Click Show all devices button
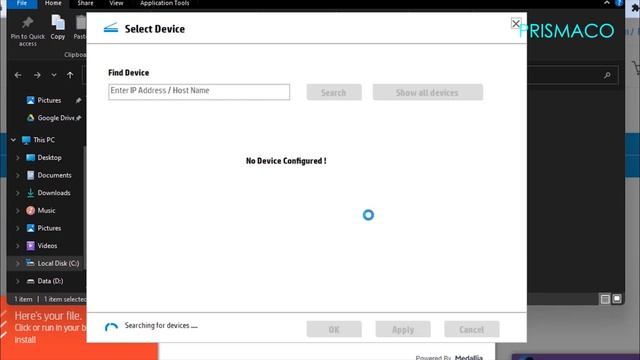The image size is (640, 360). [x=427, y=92]
